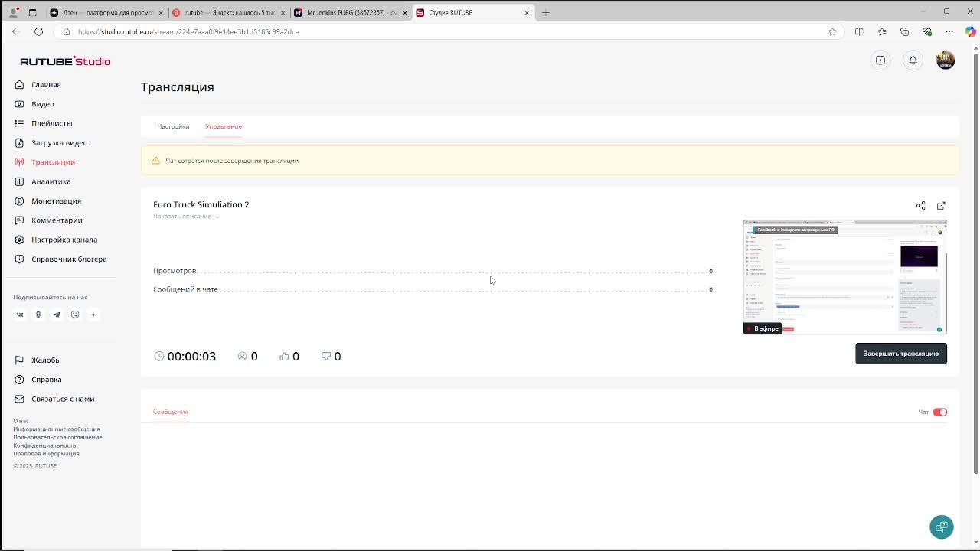Click the live stream preview thumbnail
This screenshot has height=551, width=980.
click(x=844, y=277)
